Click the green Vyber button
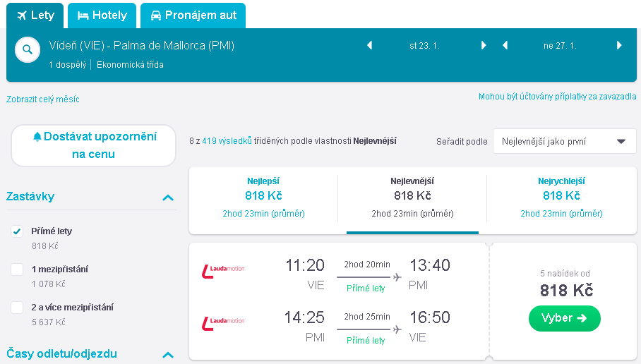The image size is (641, 364). pyautogui.click(x=565, y=318)
